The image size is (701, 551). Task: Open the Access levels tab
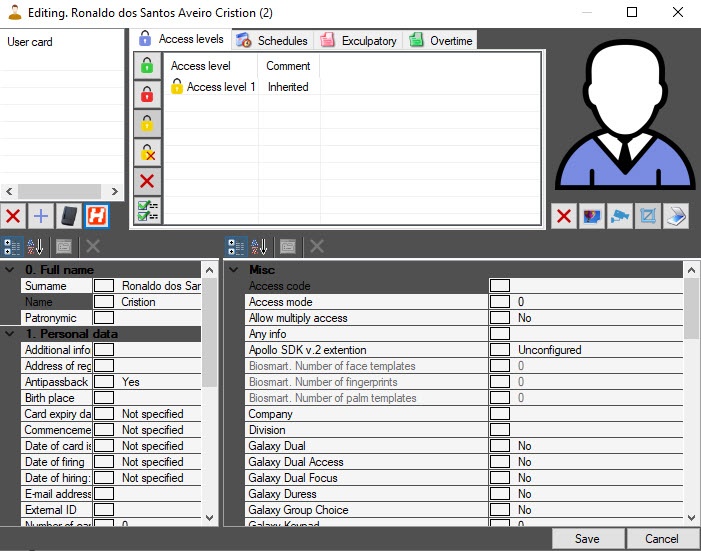(x=181, y=39)
